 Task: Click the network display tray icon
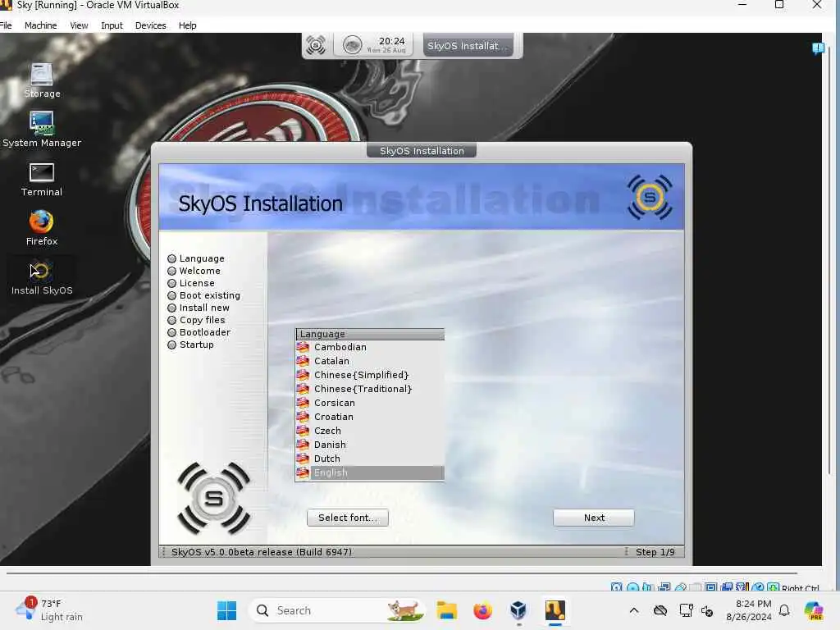(686, 610)
